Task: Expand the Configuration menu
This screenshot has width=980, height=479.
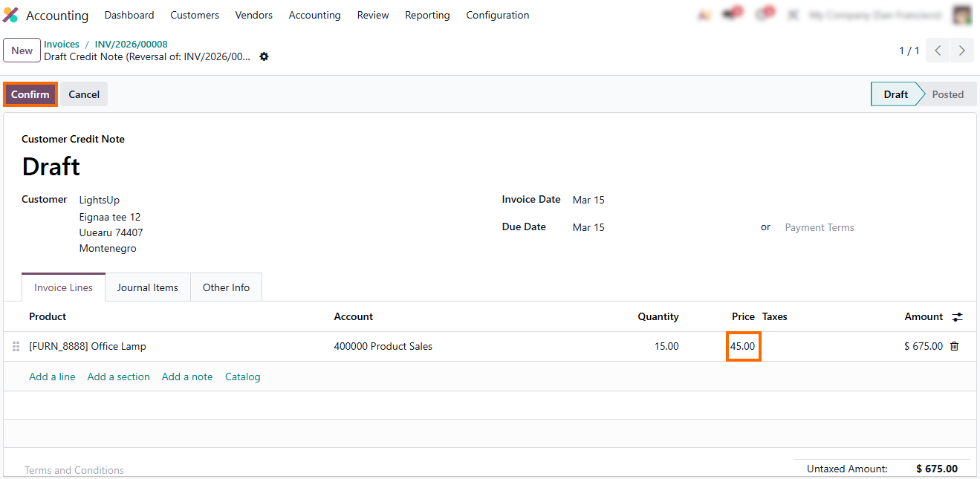Action: 497,15
